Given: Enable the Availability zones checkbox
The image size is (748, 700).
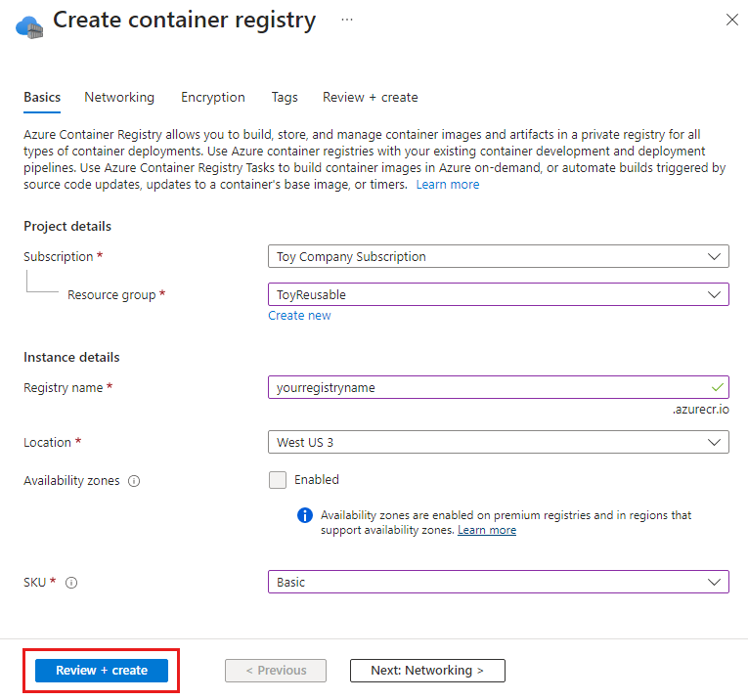Looking at the screenshot, I should (x=278, y=480).
